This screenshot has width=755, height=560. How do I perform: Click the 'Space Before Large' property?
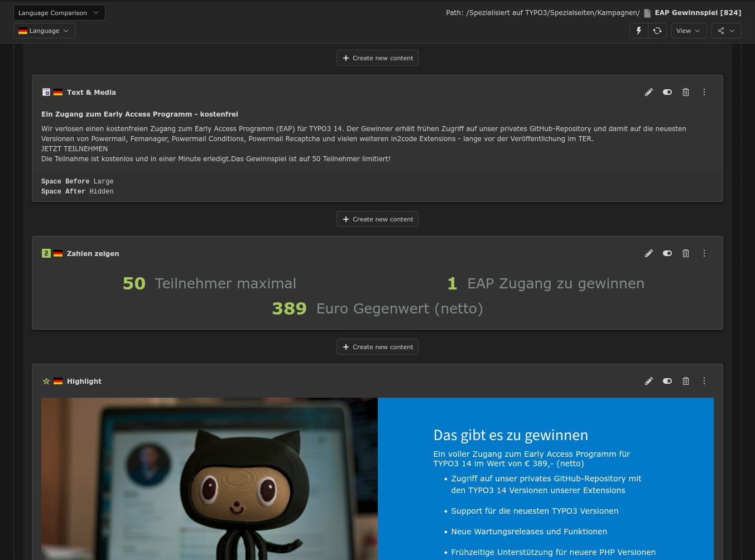click(78, 181)
